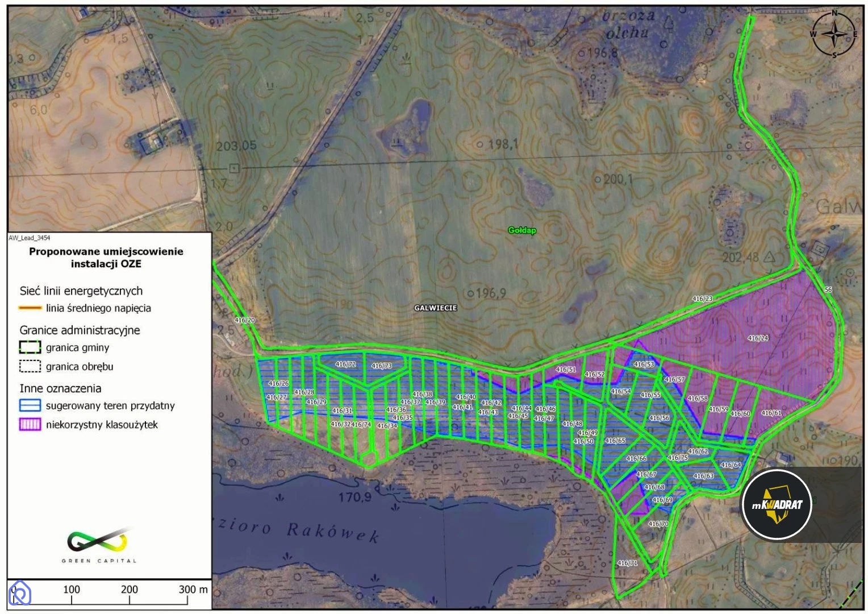The image size is (868, 614).
Task: Click the mKwadrat round logo
Action: [x=777, y=504]
